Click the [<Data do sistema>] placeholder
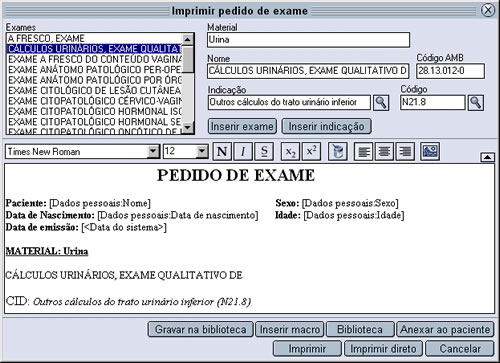This screenshot has width=500, height=363. [x=124, y=227]
